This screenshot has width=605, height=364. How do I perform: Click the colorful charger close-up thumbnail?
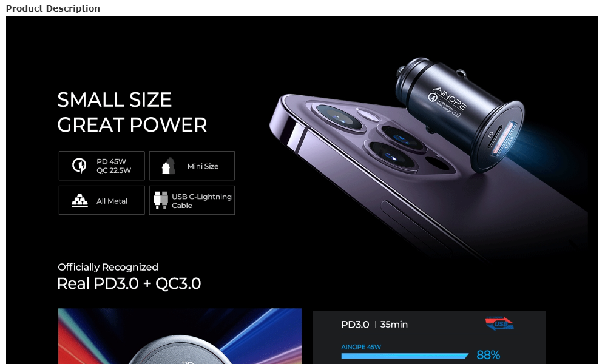(x=180, y=336)
